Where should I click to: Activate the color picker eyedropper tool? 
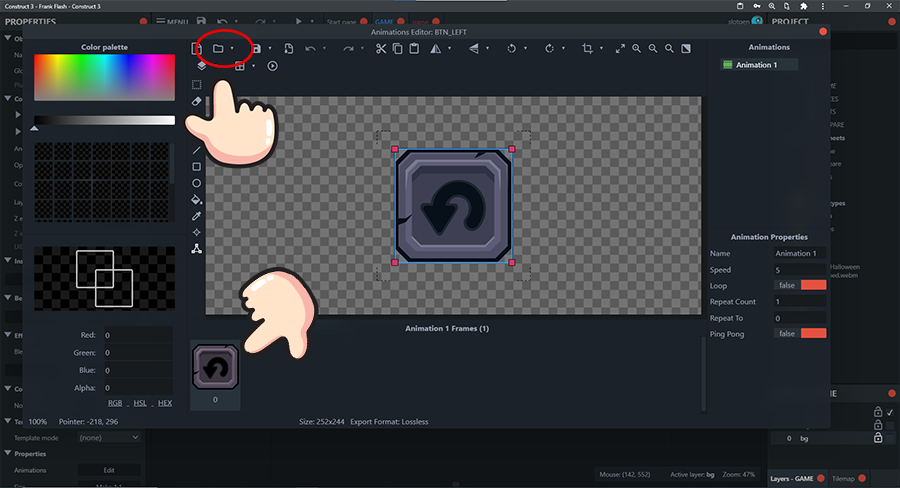point(197,216)
